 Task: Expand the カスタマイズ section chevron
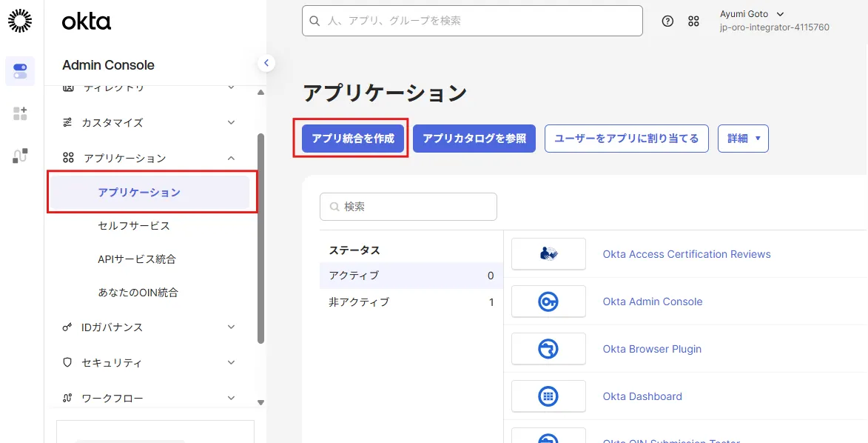232,122
